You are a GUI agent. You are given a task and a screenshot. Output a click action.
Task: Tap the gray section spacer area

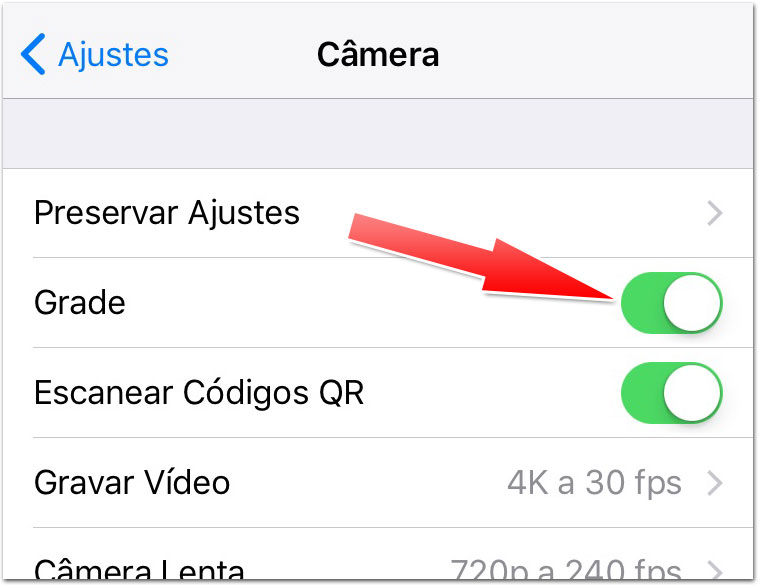[x=378, y=134]
